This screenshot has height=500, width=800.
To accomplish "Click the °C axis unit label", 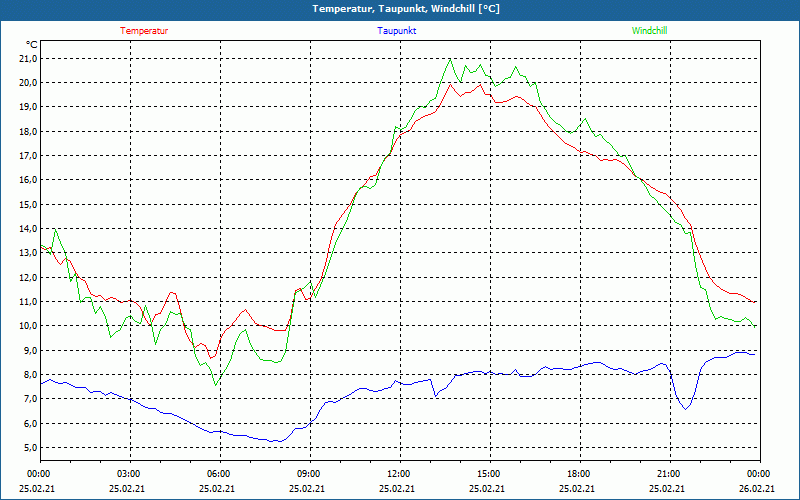I will pyautogui.click(x=32, y=44).
